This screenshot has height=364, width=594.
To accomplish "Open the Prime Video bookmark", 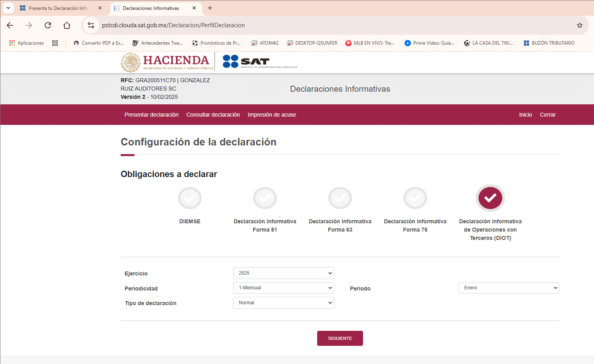I will click(429, 43).
